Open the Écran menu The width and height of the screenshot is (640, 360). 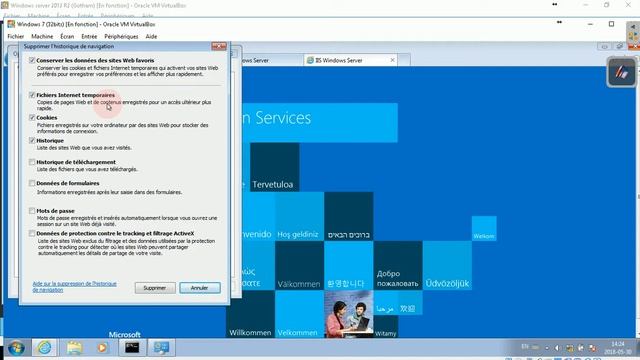coord(67,36)
